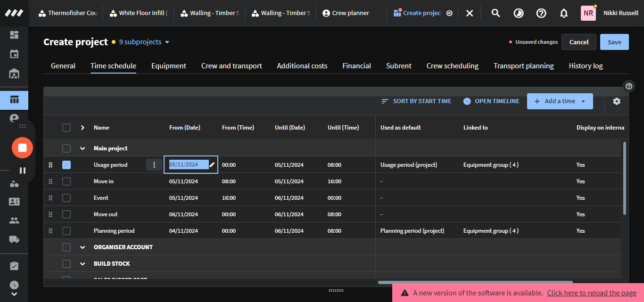Open three-dots menu on Usage period row
Image resolution: width=644 pixels, height=302 pixels.
pos(154,165)
